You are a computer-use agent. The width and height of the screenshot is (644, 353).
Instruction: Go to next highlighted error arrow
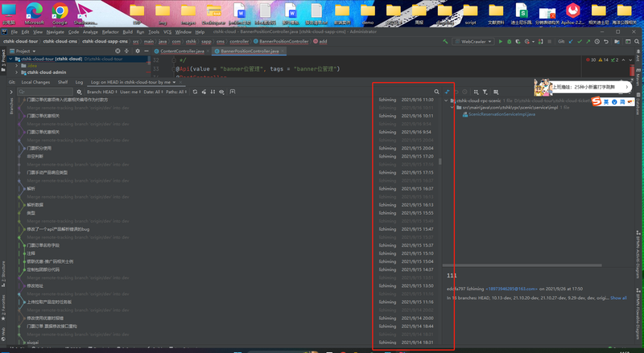coord(630,60)
